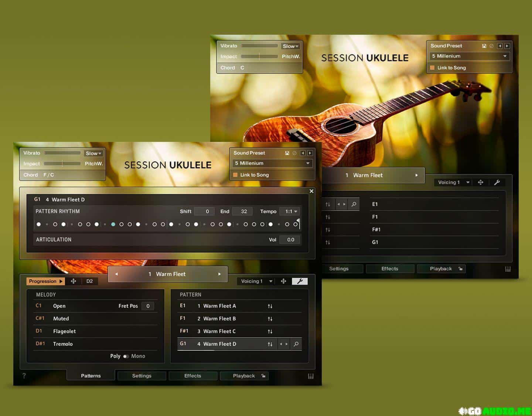The image size is (532, 416).
Task: Click magnifier search icon in back window
Action: coord(354,204)
